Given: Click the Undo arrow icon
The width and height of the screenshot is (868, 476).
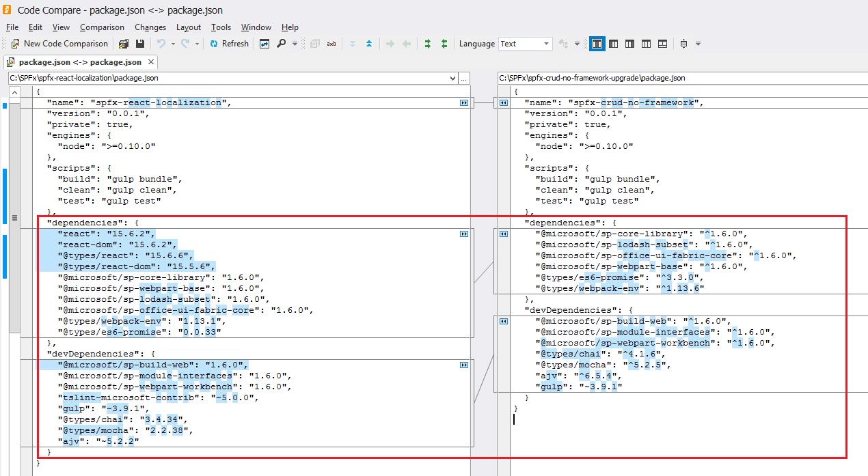Looking at the screenshot, I should (161, 44).
